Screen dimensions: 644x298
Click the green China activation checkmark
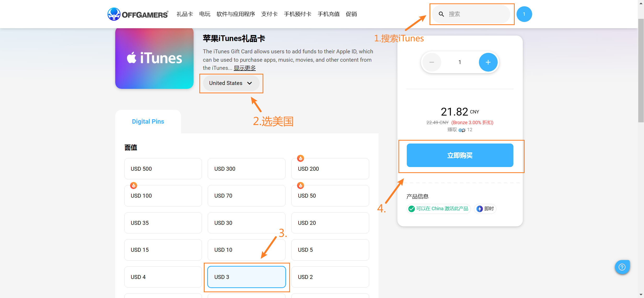(x=411, y=209)
